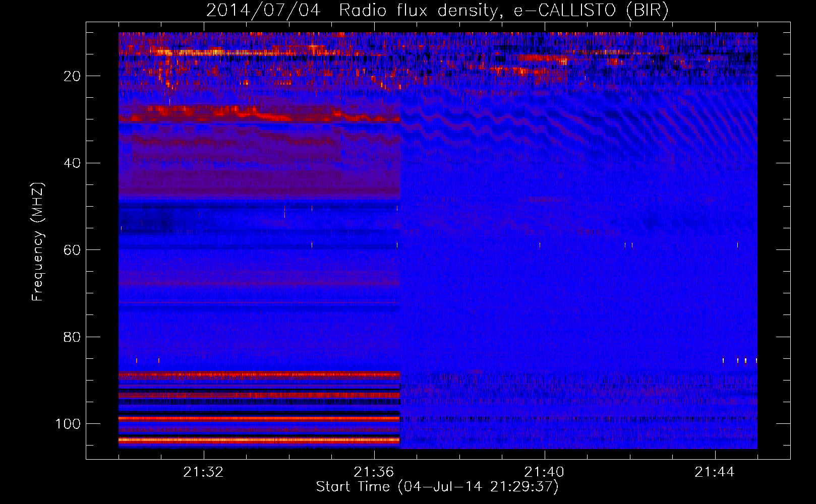Screen dimensions: 816x504
Task: Click the 'Frequency (MHZ)' axis label
Action: point(38,242)
